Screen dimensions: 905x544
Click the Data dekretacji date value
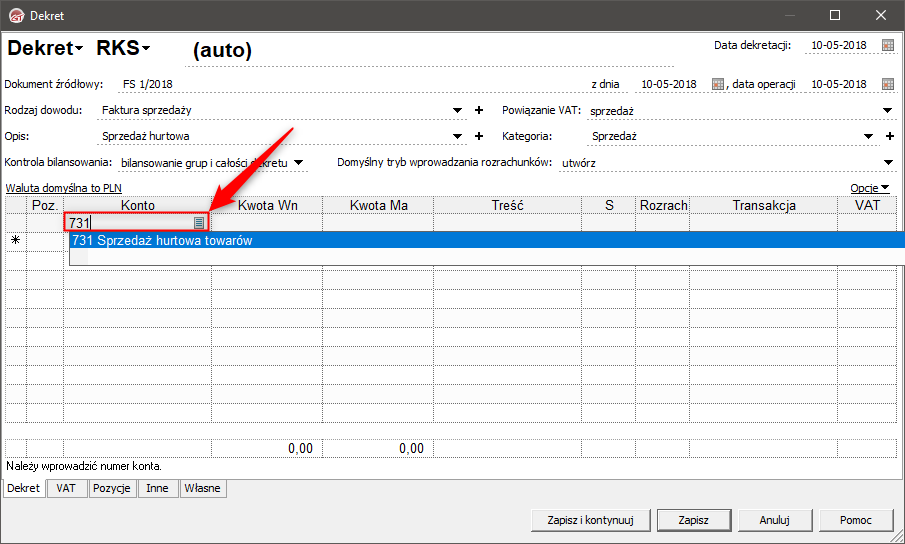[839, 45]
